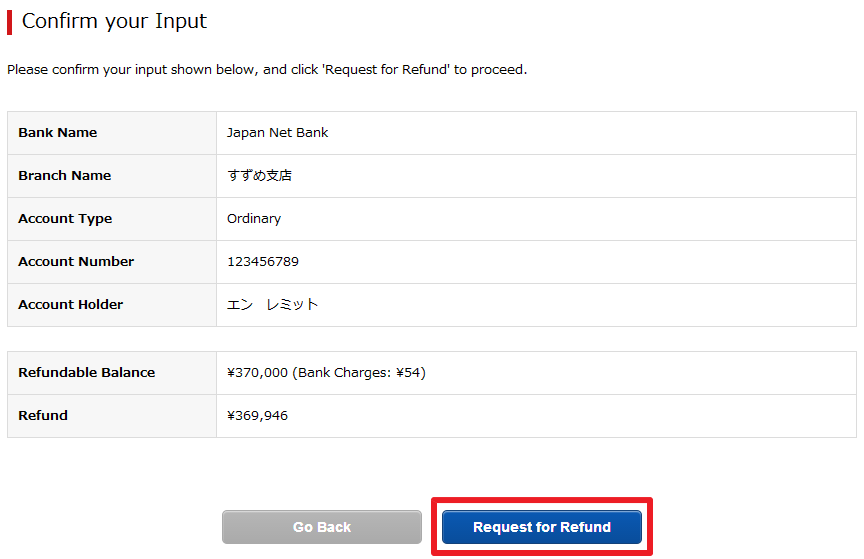Select the account number 123456789
The height and width of the screenshot is (559, 864).
point(263,262)
